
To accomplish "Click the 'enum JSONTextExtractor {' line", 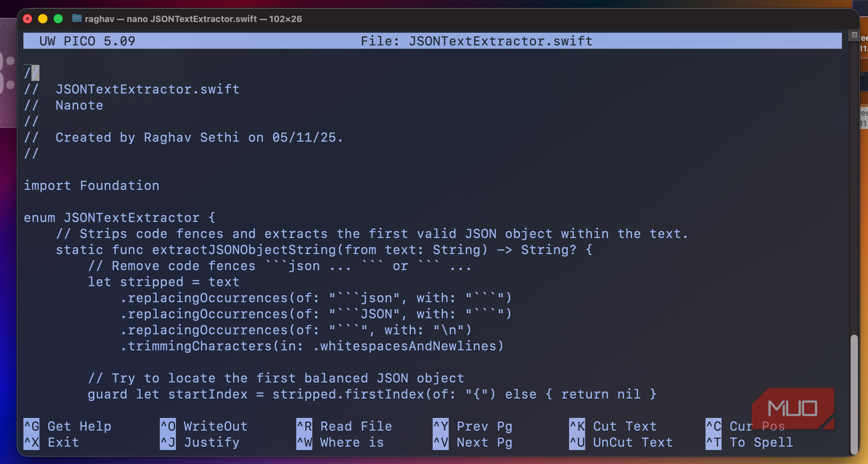I will click(119, 218).
